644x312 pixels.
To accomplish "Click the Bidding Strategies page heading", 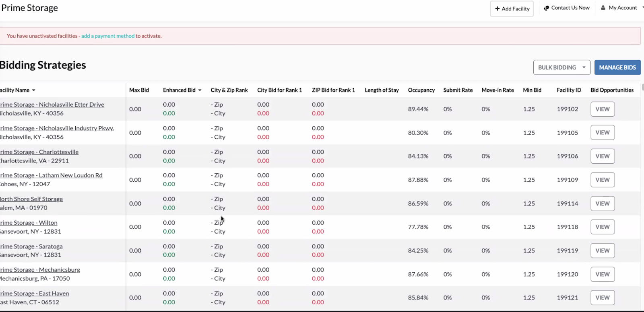I will tap(43, 65).
